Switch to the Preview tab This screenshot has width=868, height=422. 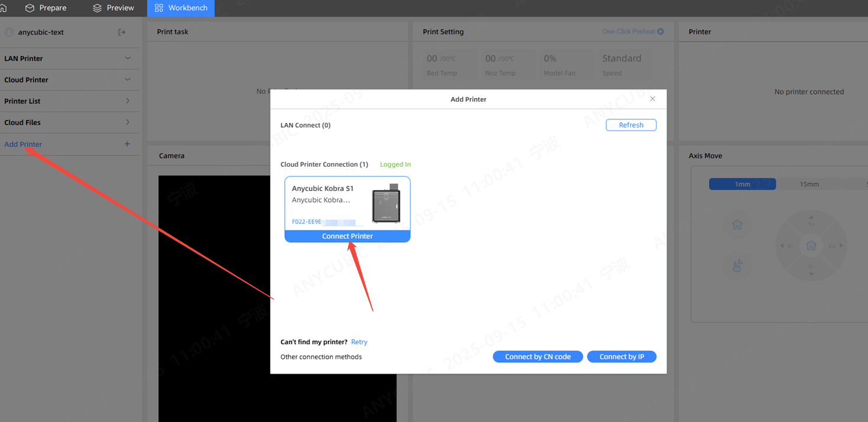click(x=113, y=8)
